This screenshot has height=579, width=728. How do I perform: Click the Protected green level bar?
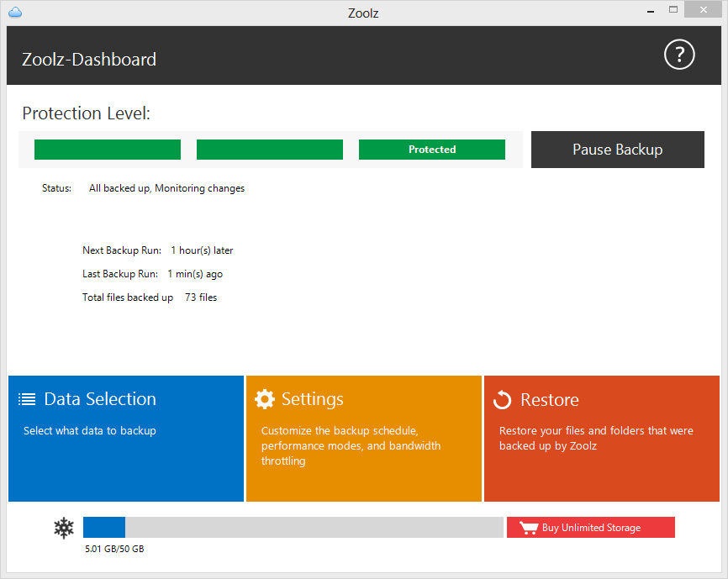pyautogui.click(x=432, y=150)
